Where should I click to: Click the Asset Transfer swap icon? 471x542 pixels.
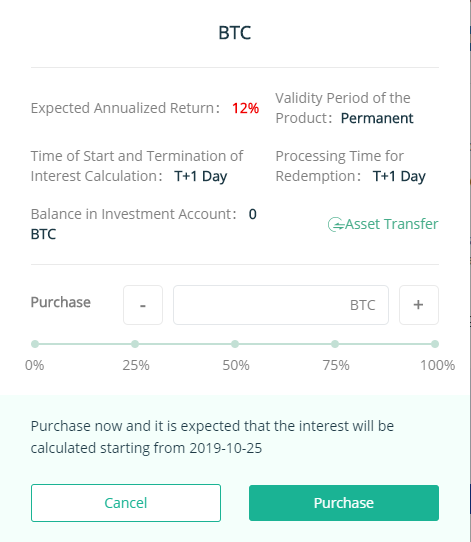336,225
